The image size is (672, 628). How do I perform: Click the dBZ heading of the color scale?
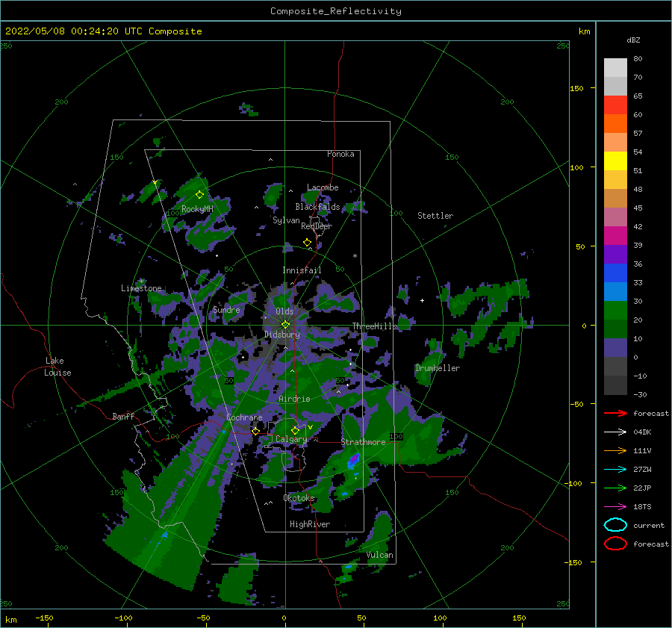click(633, 40)
